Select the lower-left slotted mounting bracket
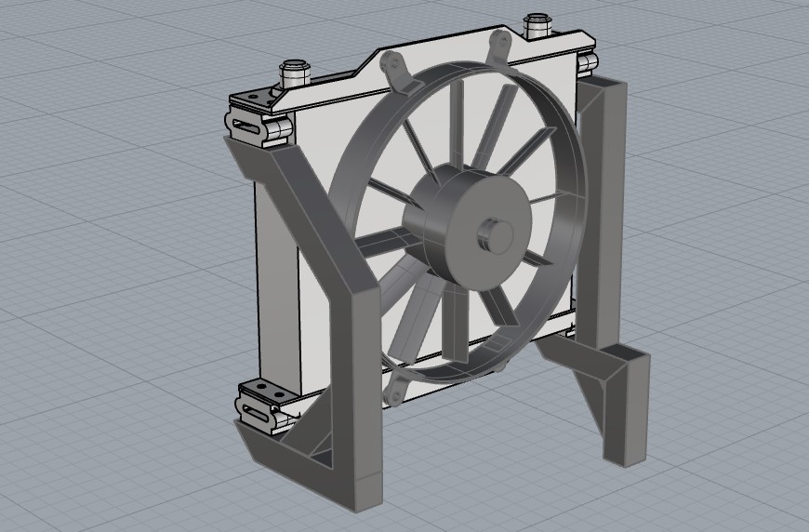809x532 pixels. 263,411
